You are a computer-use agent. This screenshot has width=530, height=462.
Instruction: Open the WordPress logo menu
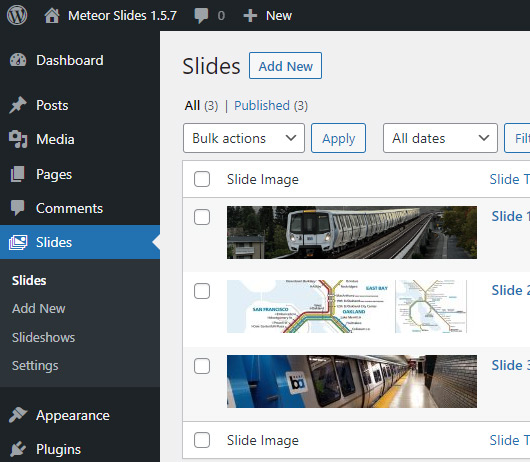(17, 15)
